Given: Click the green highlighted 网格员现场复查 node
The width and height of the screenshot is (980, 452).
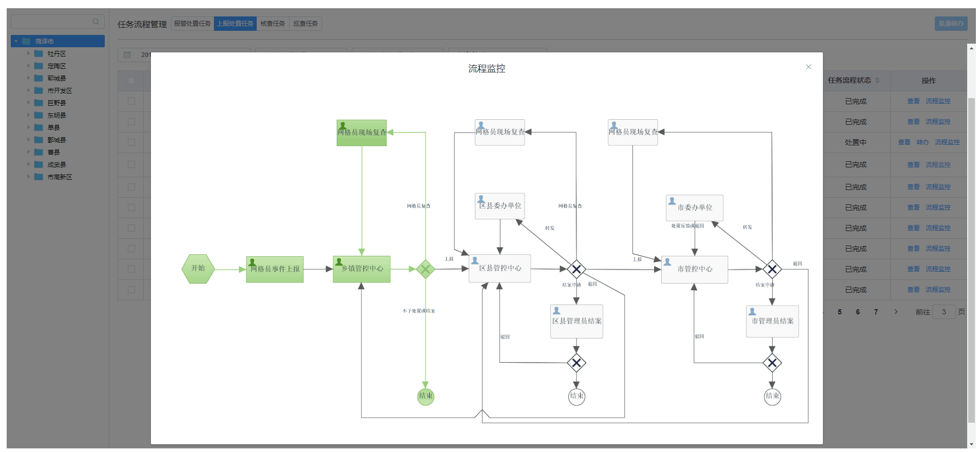Looking at the screenshot, I should coord(361,133).
